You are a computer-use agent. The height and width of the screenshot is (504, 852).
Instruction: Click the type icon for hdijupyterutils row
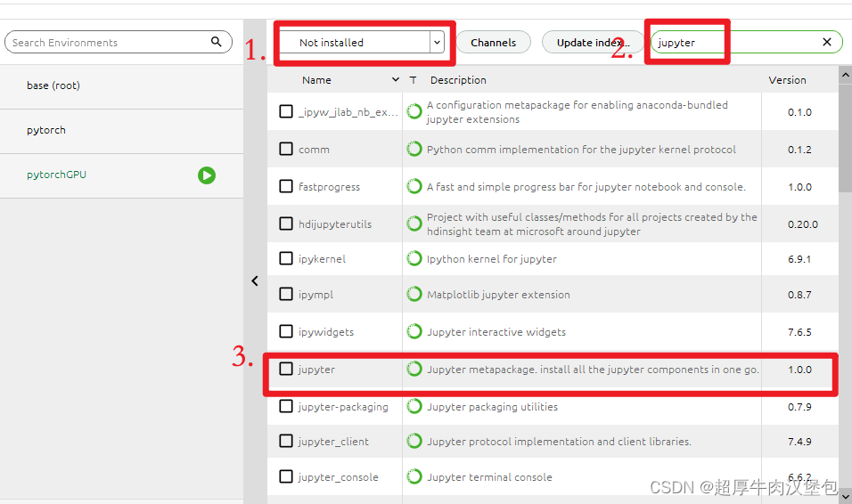(x=414, y=224)
